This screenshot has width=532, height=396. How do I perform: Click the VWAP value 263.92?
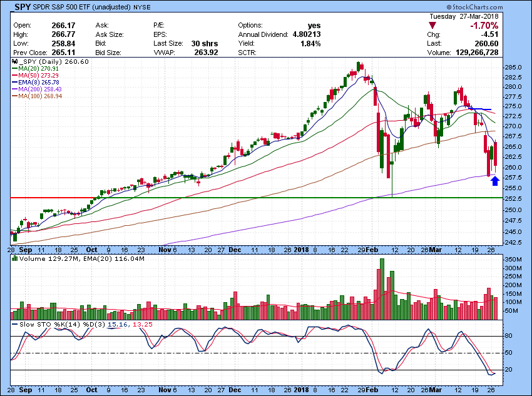[206, 53]
